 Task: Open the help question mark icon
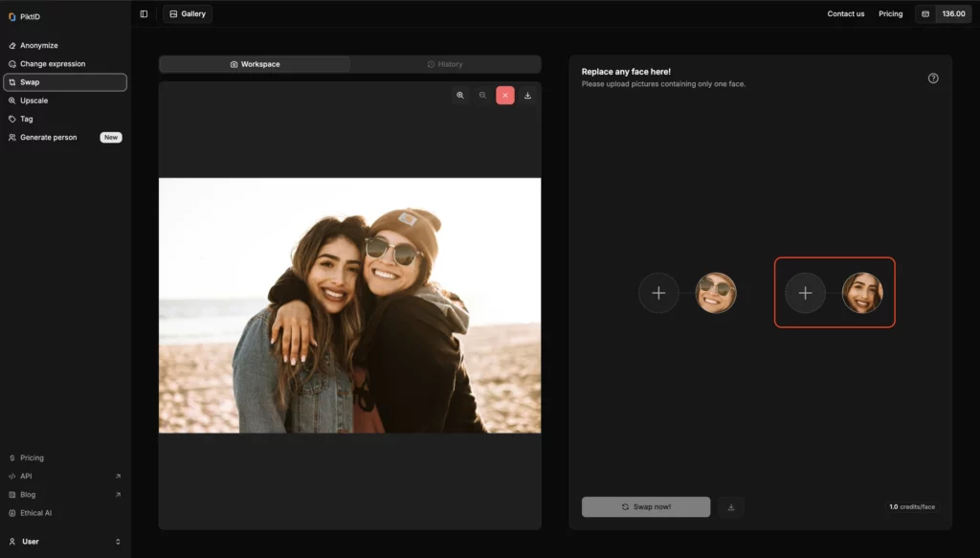pyautogui.click(x=933, y=78)
